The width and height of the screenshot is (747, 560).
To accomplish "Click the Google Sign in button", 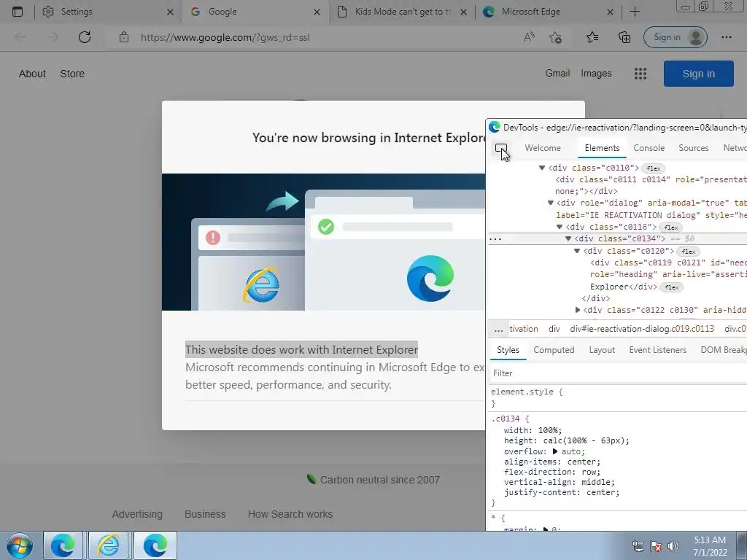I will click(698, 74).
